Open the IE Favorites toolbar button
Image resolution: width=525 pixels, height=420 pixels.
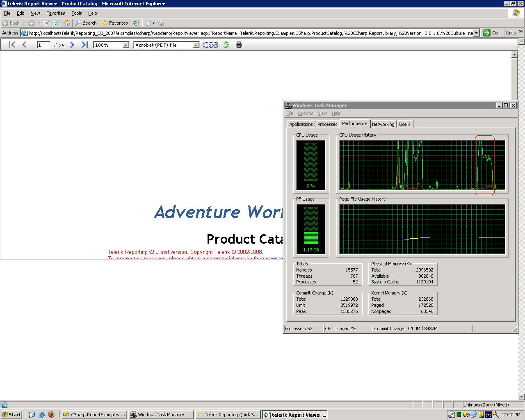click(115, 23)
